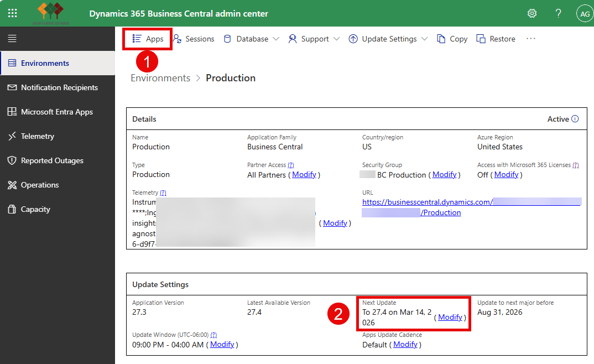This screenshot has height=364, width=594.
Task: Navigate to Environments via the breadcrumb
Action: (x=160, y=77)
